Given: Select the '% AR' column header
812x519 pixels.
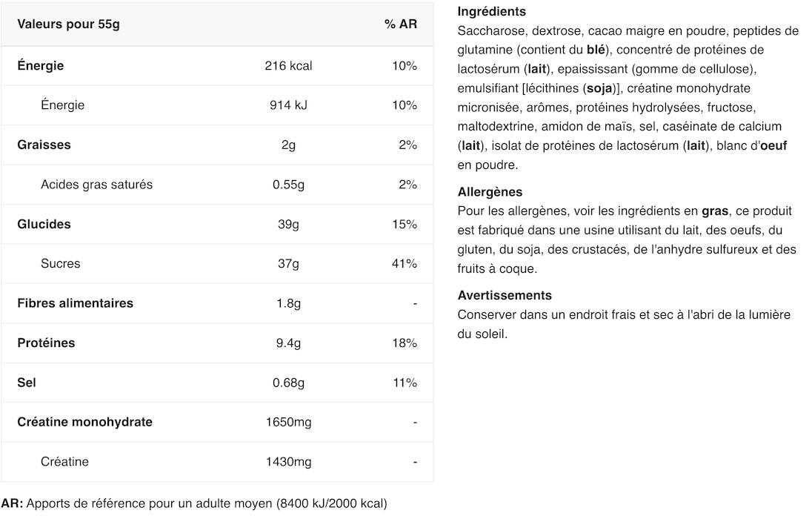Looking at the screenshot, I should [x=400, y=24].
